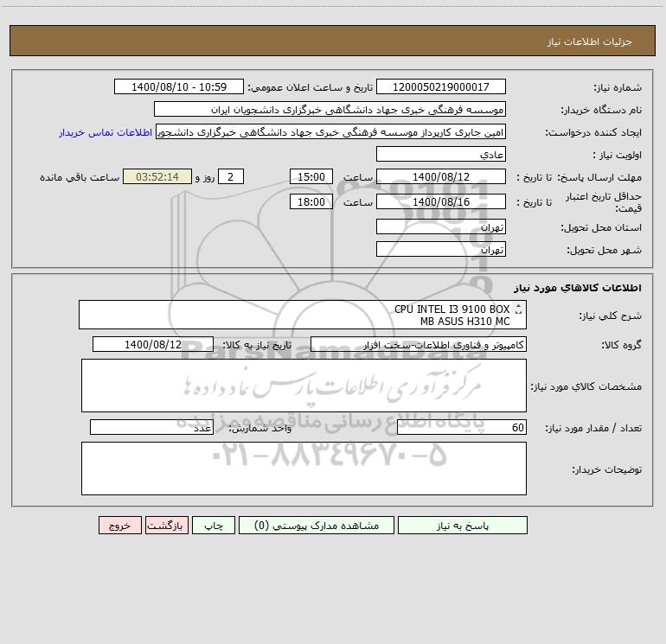Click the label تاریخ و ساعت اعلان عمومی
Image resolution: width=666 pixels, height=644 pixels.
coord(311,87)
